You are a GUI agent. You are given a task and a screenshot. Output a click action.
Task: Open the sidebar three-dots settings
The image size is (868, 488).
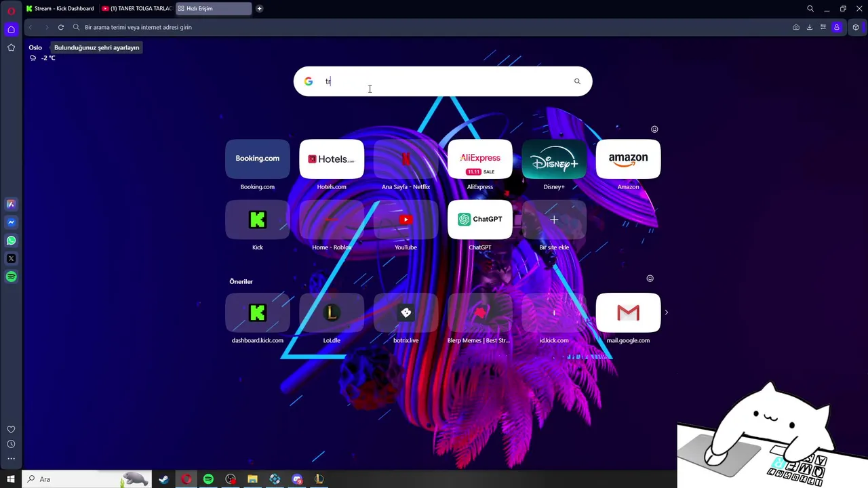pos(11,459)
